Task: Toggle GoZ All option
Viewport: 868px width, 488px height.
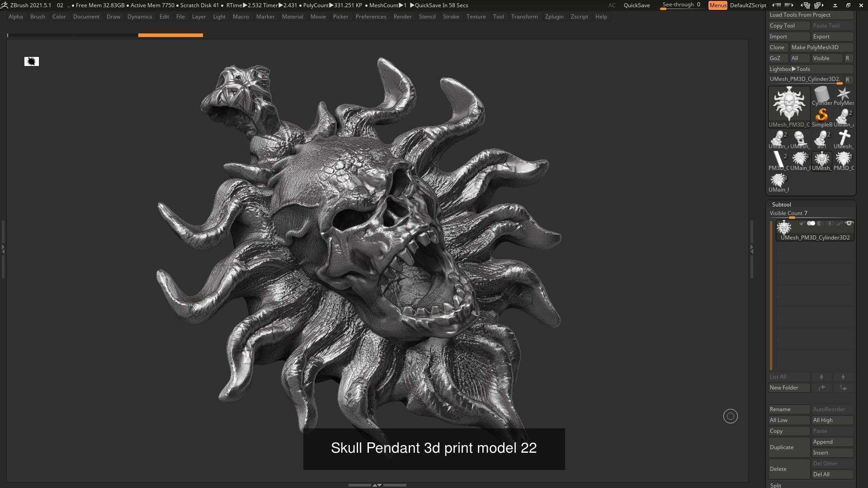Action: [x=800, y=58]
